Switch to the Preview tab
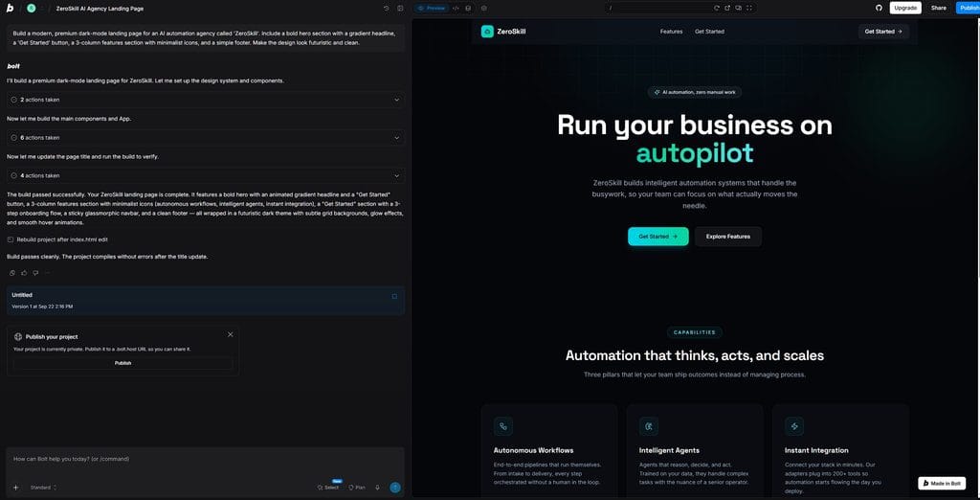Viewport: 980px width, 500px height. point(432,8)
